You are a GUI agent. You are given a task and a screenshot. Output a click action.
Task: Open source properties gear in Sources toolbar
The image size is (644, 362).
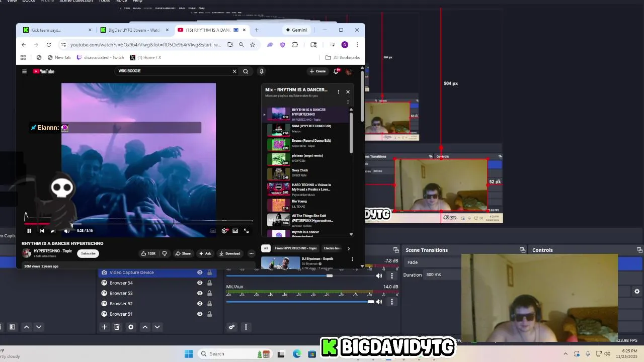pos(131,327)
